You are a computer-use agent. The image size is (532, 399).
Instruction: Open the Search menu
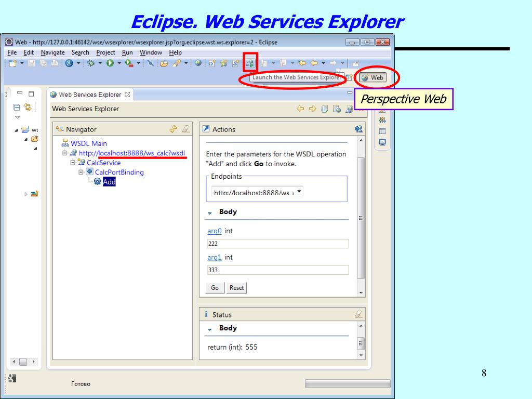[81, 52]
